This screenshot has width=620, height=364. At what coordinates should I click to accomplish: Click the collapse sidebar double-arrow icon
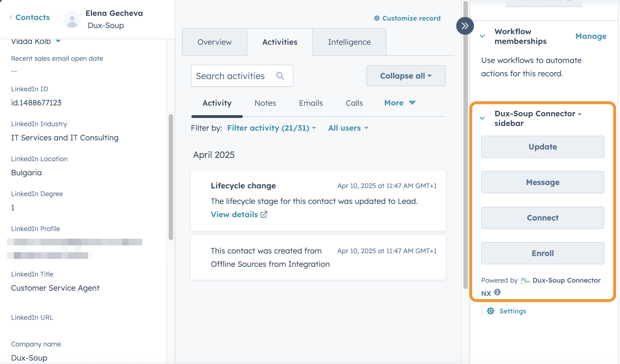[465, 26]
